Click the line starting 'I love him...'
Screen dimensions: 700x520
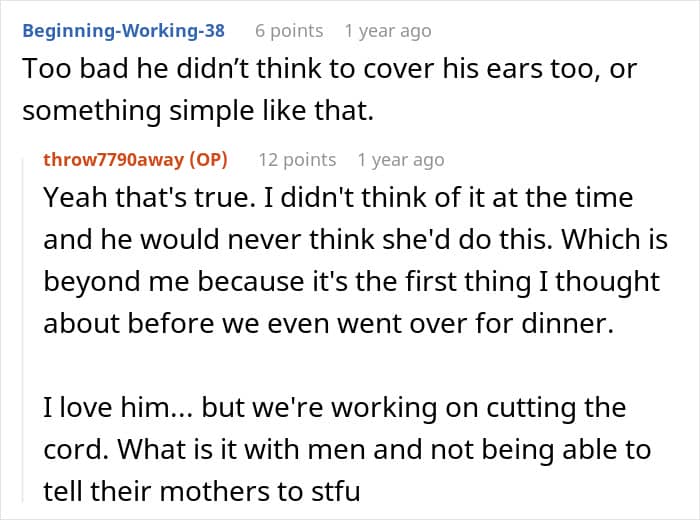[335, 408]
